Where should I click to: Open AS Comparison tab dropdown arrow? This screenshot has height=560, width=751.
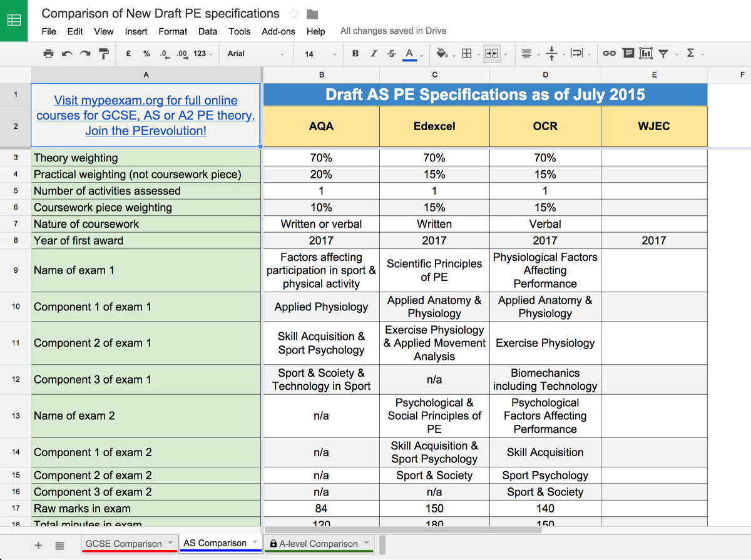click(254, 542)
